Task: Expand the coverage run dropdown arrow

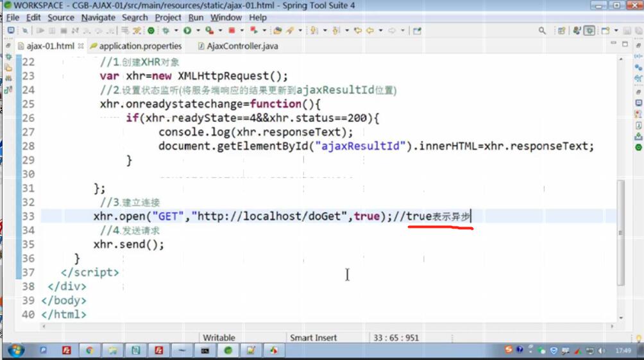Action: click(x=220, y=30)
